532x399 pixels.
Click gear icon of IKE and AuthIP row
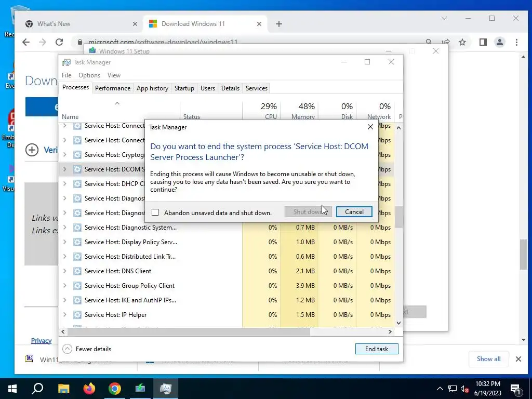coord(77,300)
